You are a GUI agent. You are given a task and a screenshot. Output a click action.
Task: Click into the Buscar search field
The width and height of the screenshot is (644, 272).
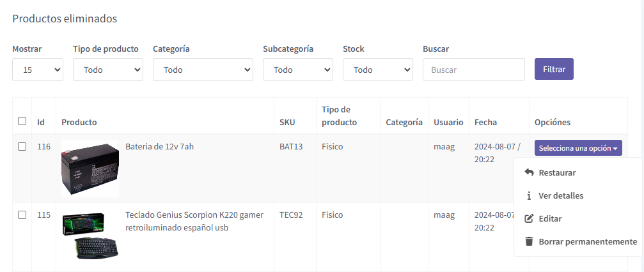pyautogui.click(x=473, y=70)
